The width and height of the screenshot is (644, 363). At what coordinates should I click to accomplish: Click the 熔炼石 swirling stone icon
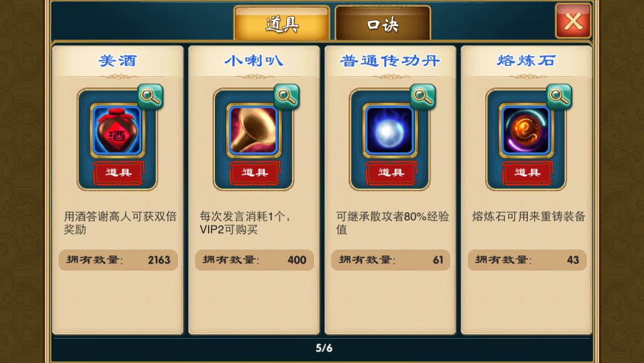point(526,130)
